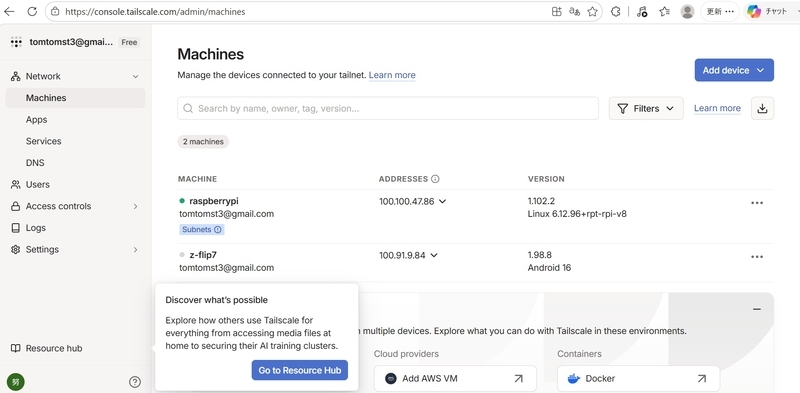Open the browser apps grid icon in the address bar
The height and width of the screenshot is (393, 800).
557,11
